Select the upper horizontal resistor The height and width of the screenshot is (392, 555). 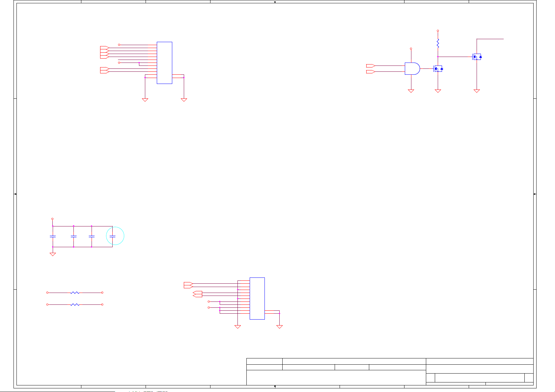tap(75, 293)
